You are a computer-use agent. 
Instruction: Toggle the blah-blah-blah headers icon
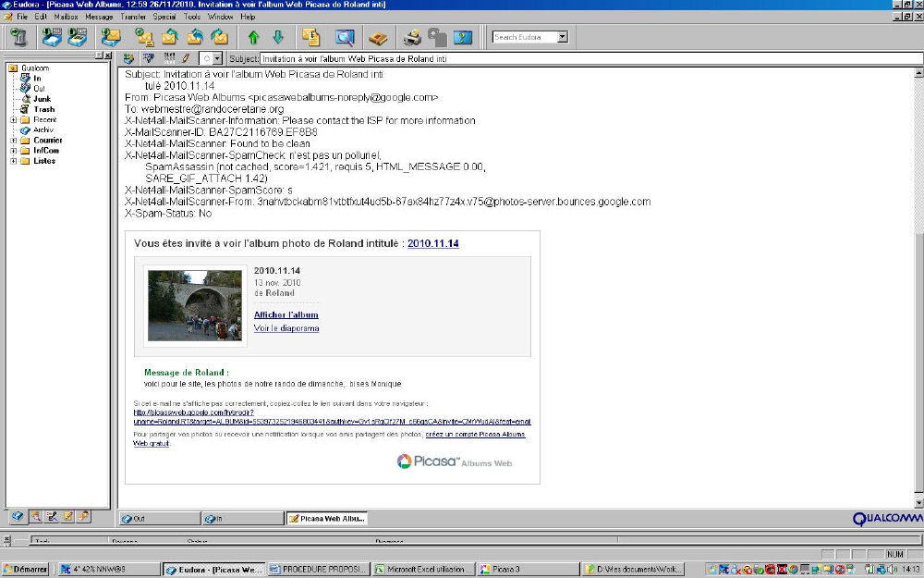tap(170, 57)
